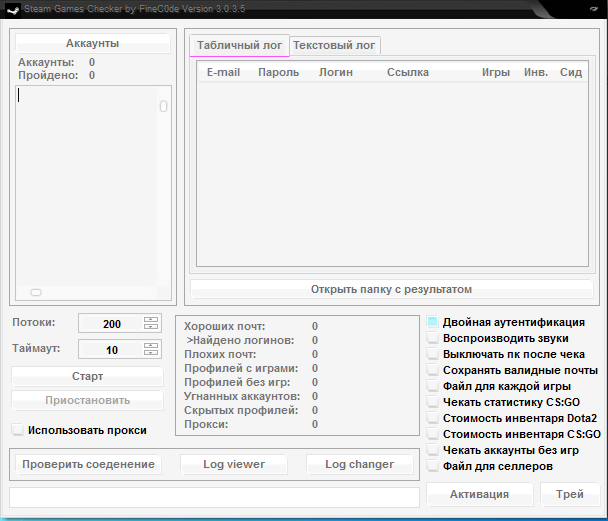Switch to Текстовый лог tab
608x521 pixels.
pos(334,46)
